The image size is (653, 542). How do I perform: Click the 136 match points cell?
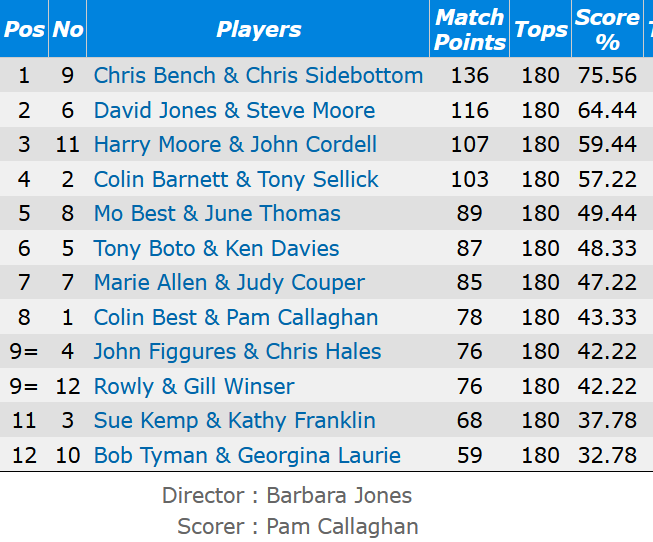point(470,76)
